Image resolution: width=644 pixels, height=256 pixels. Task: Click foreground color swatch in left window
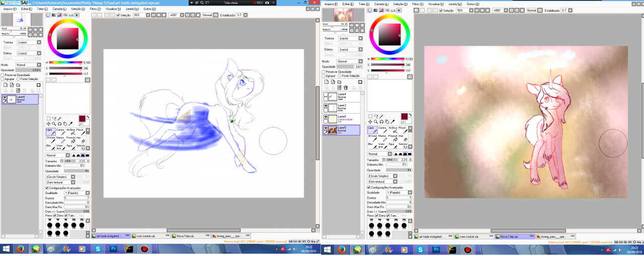pos(82,118)
